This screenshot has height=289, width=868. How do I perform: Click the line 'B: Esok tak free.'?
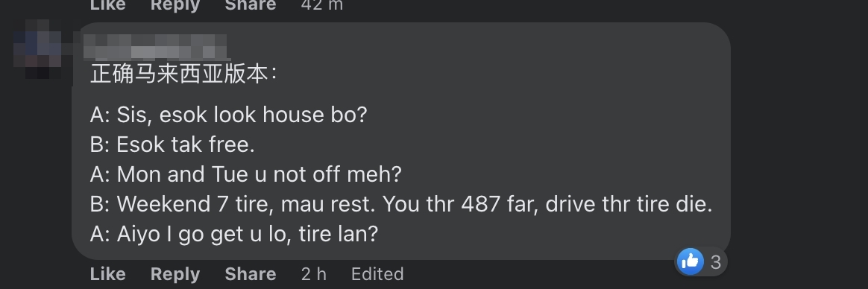(172, 144)
